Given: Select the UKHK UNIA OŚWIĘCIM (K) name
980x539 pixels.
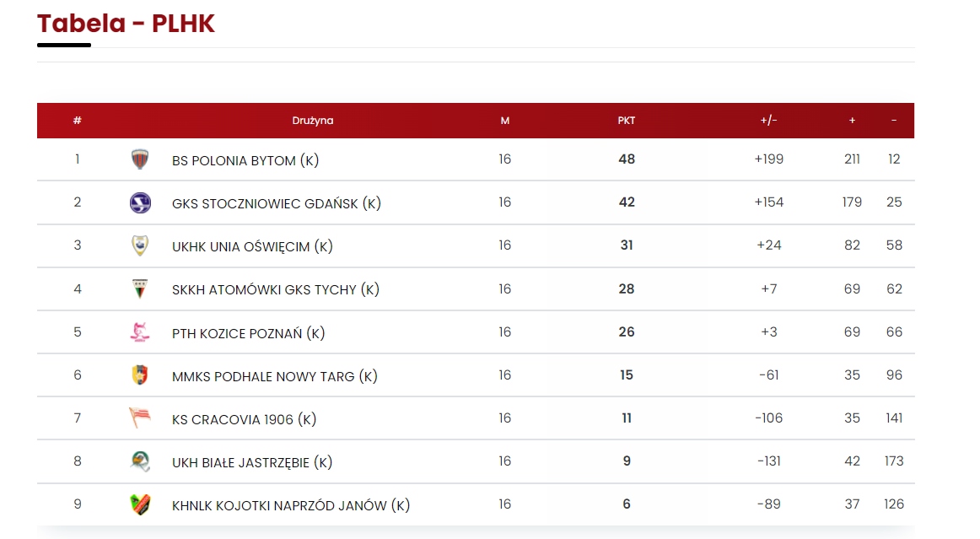Looking at the screenshot, I should [x=252, y=246].
